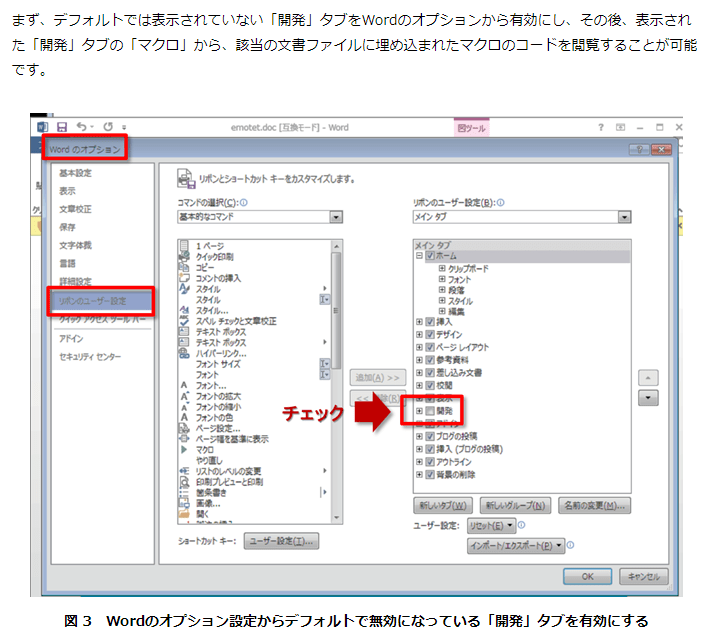The image size is (711, 639).
Task: Select the クイック印刷 command icon
Action: point(185,256)
